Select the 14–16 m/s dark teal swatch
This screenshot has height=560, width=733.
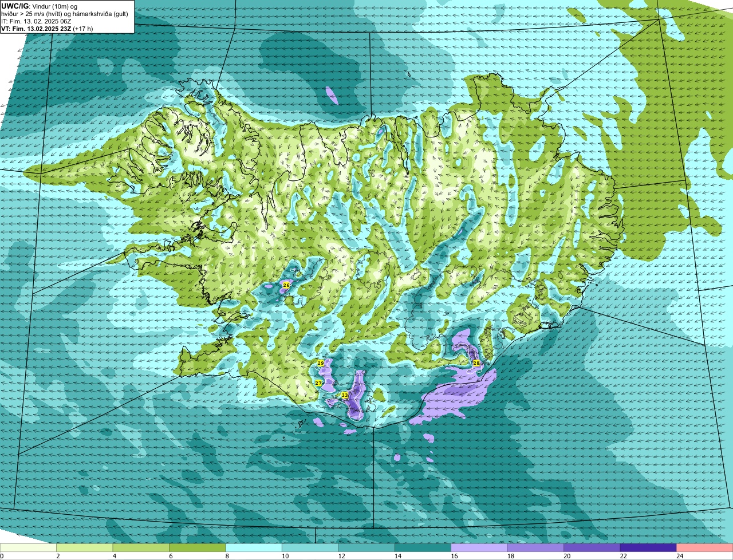click(x=423, y=548)
